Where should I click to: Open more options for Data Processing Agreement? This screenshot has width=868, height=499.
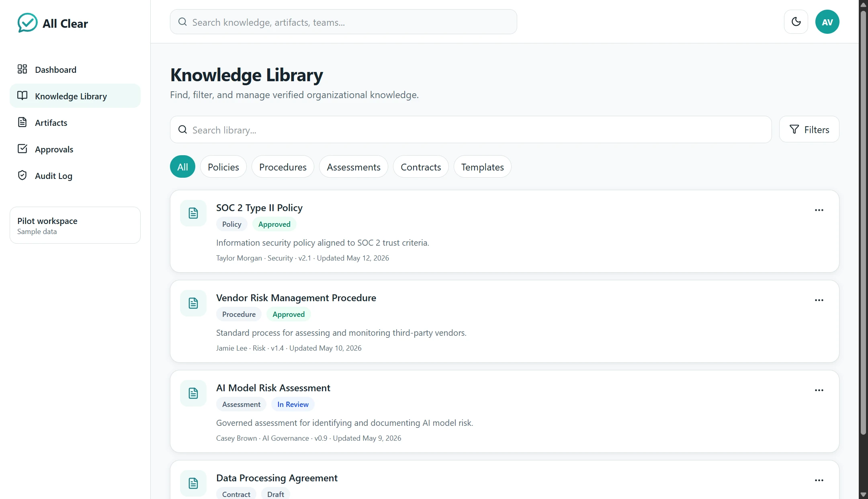coord(819,481)
